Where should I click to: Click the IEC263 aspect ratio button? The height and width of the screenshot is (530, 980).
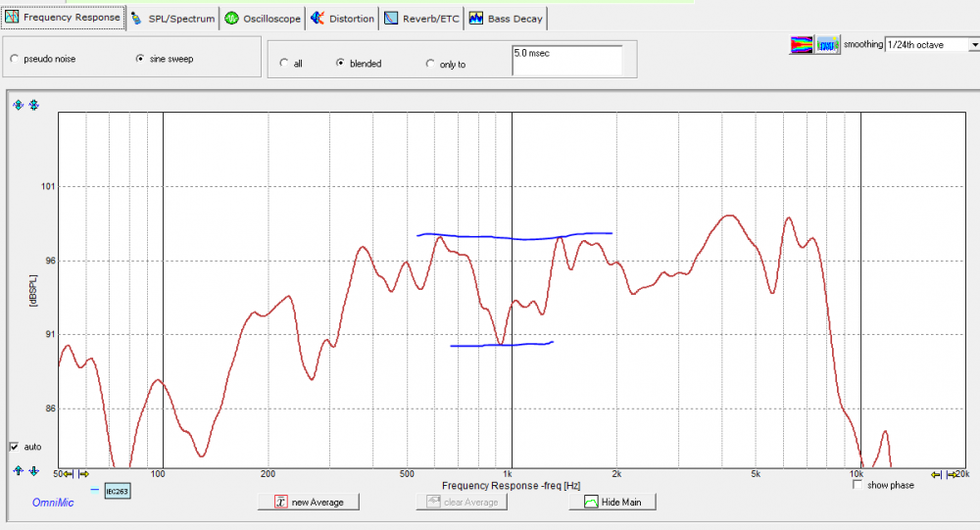point(118,491)
